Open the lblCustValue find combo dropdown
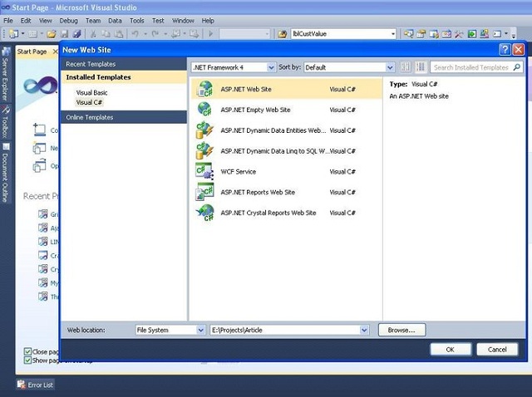532x397 pixels. 393,33
